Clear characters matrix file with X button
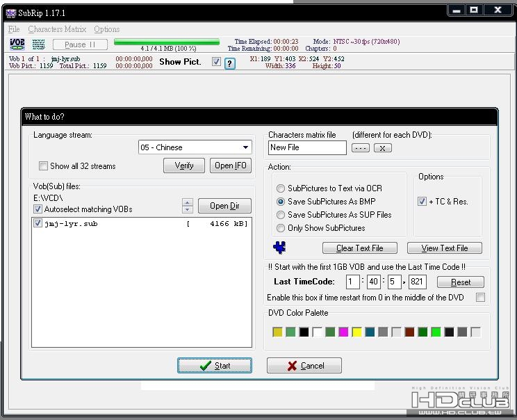This screenshot has width=517, height=420. click(x=382, y=148)
